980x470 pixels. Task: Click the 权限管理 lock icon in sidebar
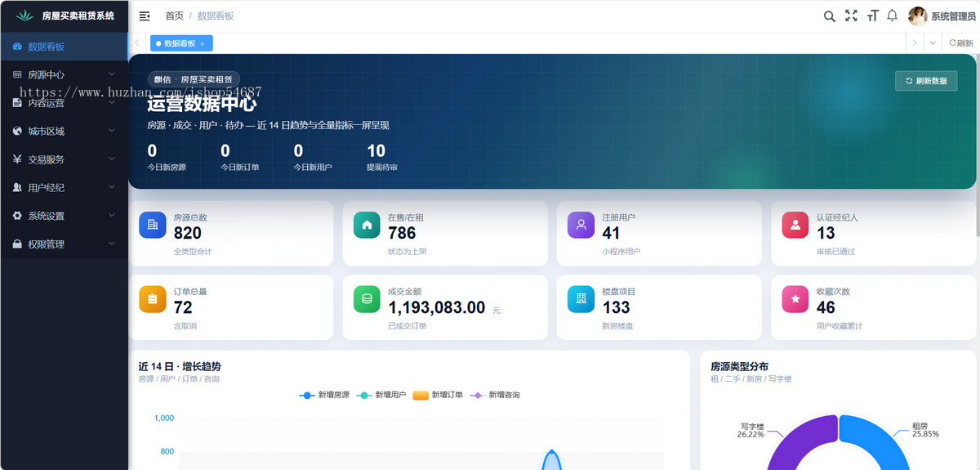(x=17, y=244)
